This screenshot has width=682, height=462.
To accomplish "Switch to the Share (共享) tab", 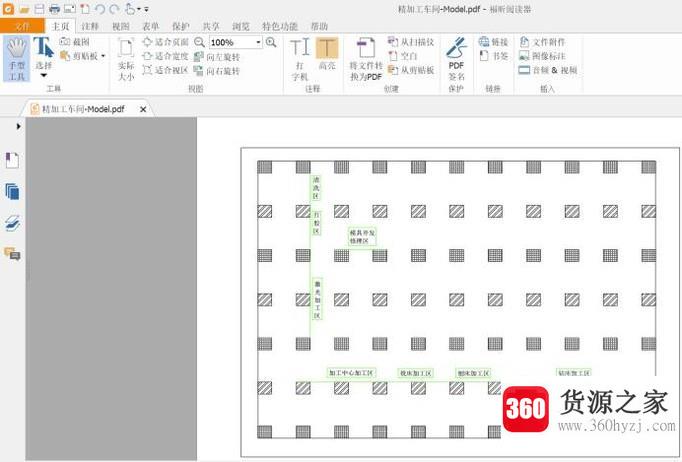I will (211, 26).
